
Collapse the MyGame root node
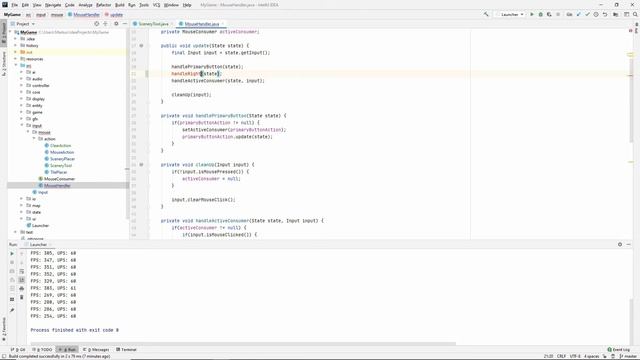tap(11, 32)
